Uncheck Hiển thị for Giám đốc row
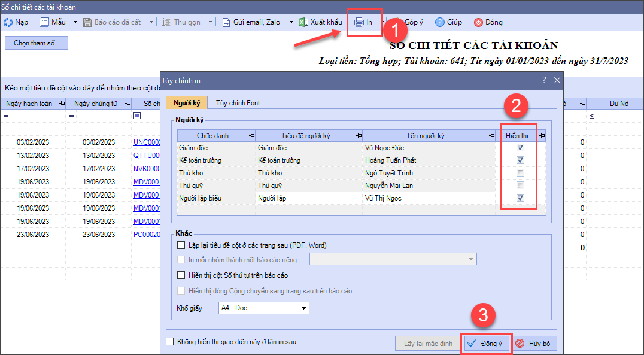 click(520, 148)
